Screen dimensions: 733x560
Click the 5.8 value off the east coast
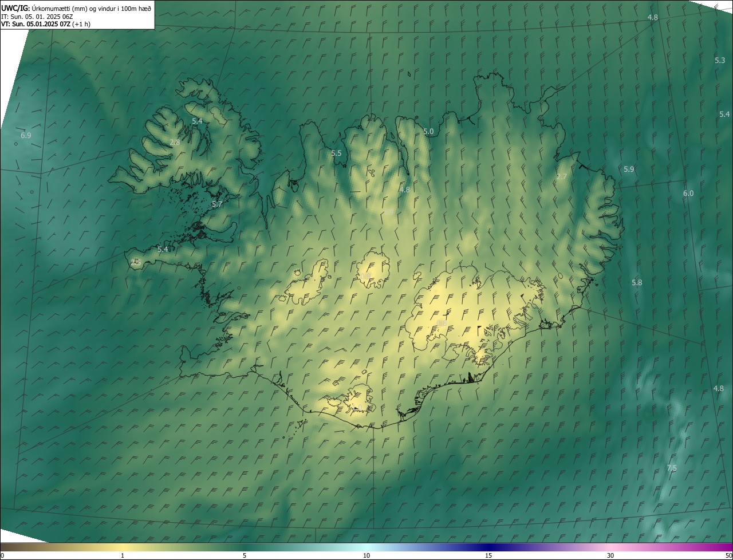(637, 283)
